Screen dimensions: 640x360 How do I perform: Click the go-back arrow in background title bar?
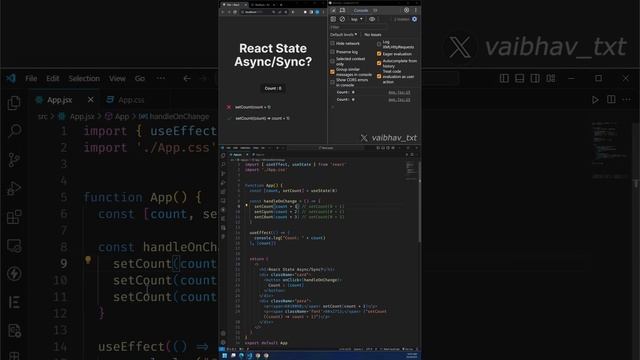tap(187, 78)
